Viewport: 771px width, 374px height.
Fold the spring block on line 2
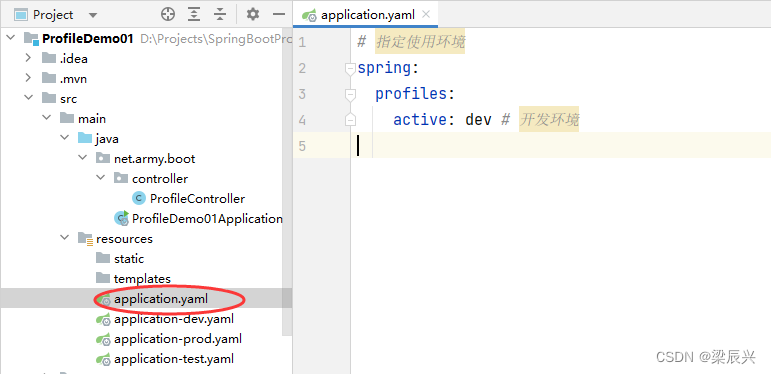tap(350, 69)
